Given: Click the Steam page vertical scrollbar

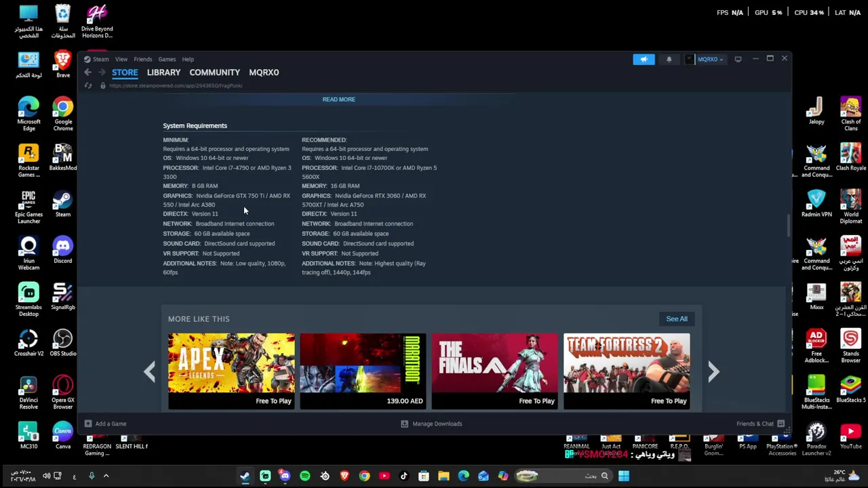Looking at the screenshot, I should click(x=788, y=226).
